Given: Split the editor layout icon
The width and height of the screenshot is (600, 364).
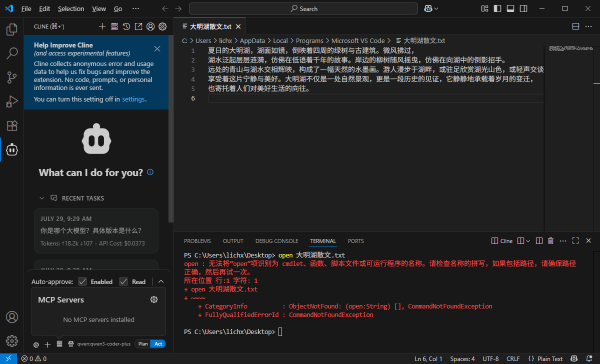Looking at the screenshot, I should point(575,26).
